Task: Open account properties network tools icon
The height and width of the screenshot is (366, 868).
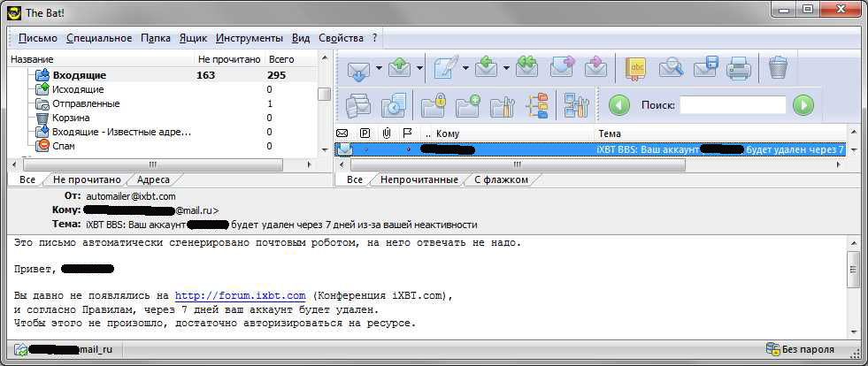Action: tap(576, 105)
